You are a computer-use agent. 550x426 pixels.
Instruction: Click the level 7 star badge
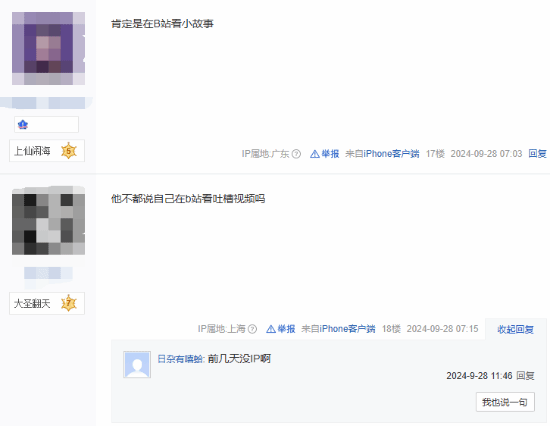pos(69,303)
